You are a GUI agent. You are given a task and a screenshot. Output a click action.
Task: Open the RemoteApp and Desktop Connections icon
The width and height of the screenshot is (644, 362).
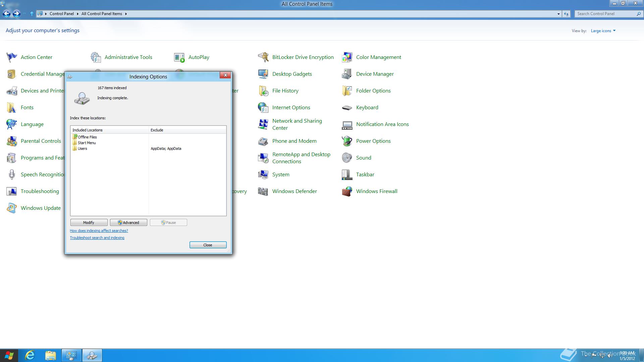tap(263, 158)
